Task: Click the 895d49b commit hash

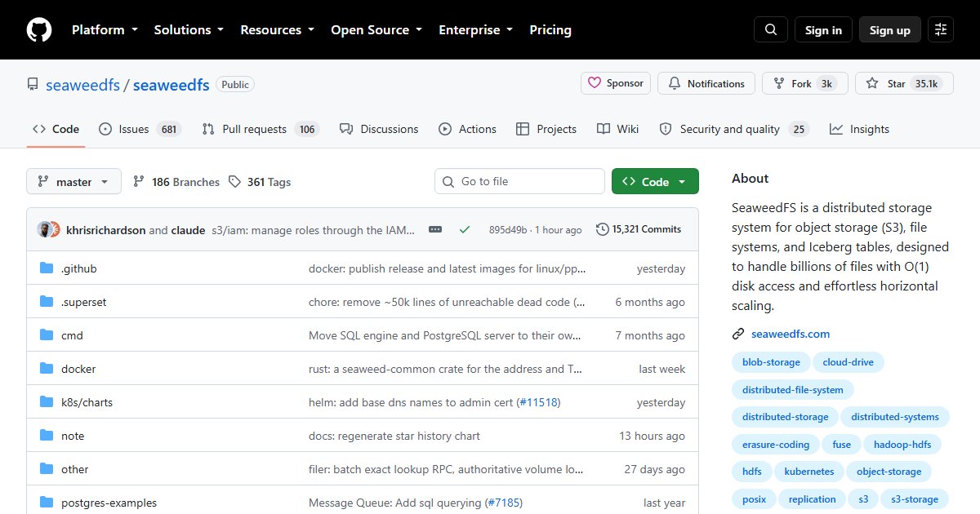Action: click(507, 230)
